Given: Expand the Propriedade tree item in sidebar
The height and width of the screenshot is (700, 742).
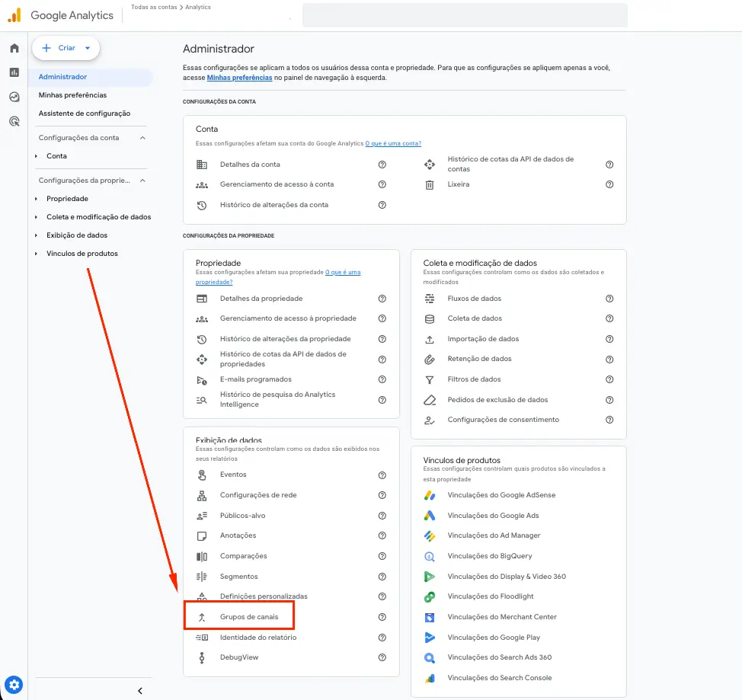Looking at the screenshot, I should click(x=36, y=199).
